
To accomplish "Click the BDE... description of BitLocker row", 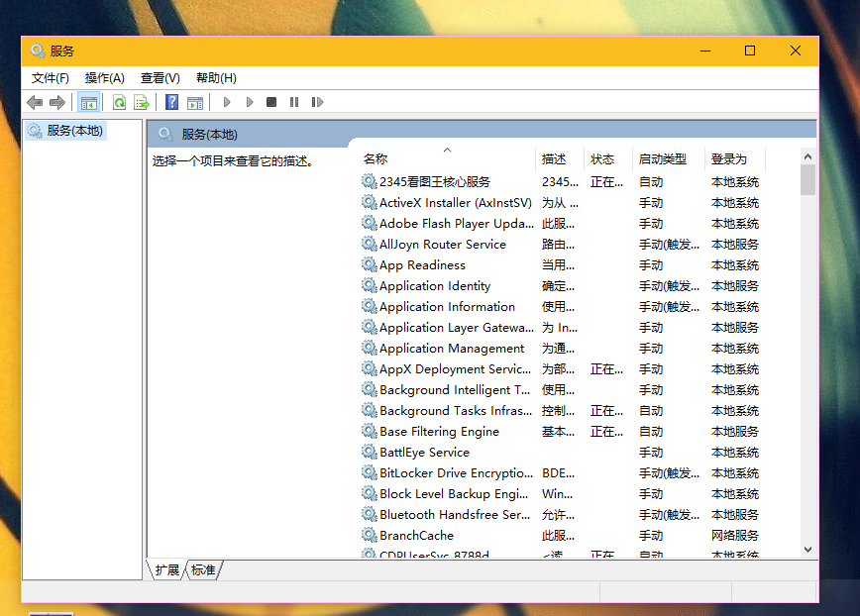I will pos(559,473).
